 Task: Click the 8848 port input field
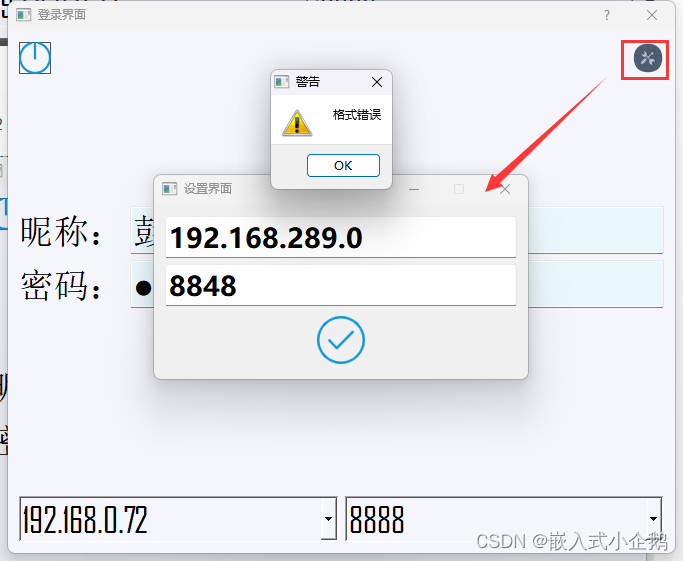click(x=341, y=285)
